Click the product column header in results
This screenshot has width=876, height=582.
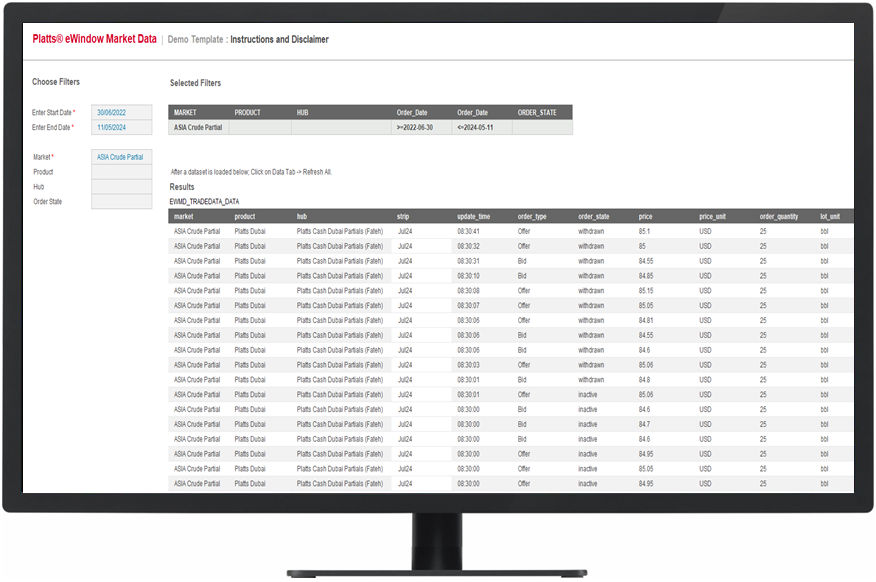tap(245, 216)
